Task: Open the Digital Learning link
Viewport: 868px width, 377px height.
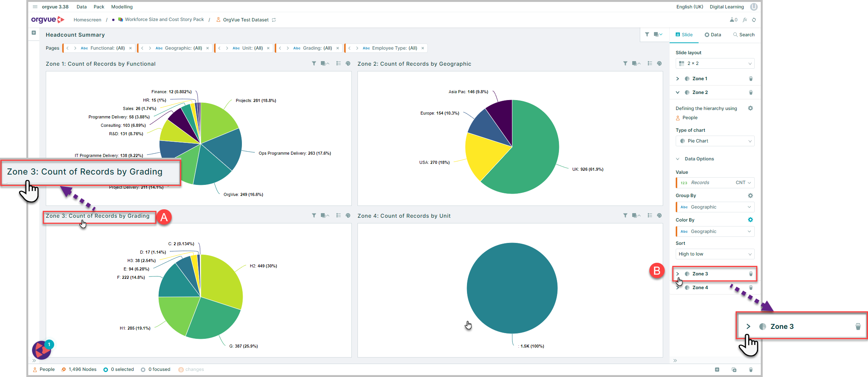Action: pos(727,7)
